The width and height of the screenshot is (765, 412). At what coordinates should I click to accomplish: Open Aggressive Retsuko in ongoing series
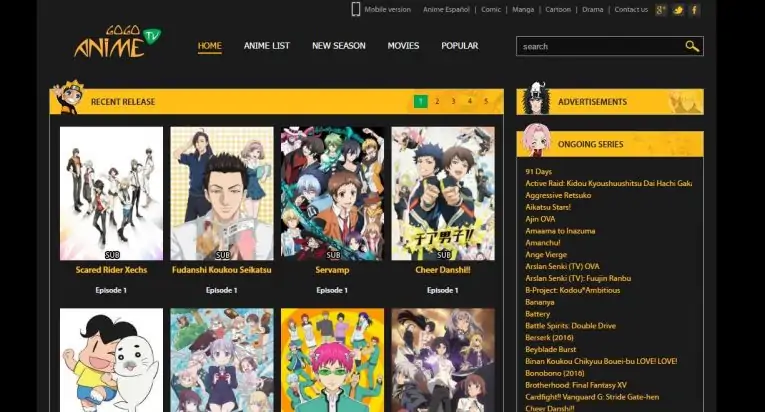click(558, 195)
